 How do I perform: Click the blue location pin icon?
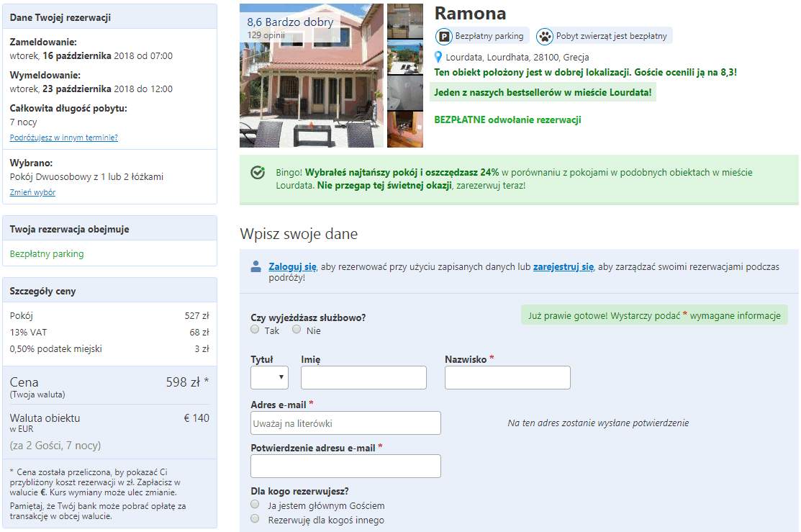(438, 57)
